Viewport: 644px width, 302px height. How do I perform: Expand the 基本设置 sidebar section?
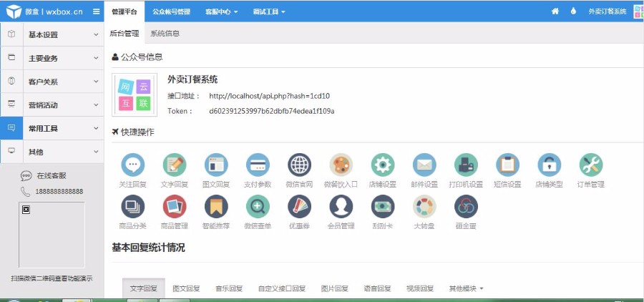point(52,34)
